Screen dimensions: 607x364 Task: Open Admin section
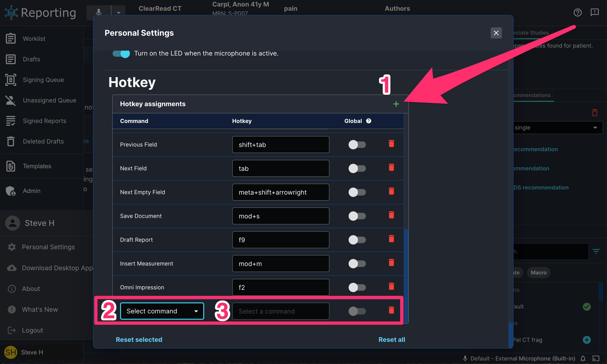(x=32, y=191)
